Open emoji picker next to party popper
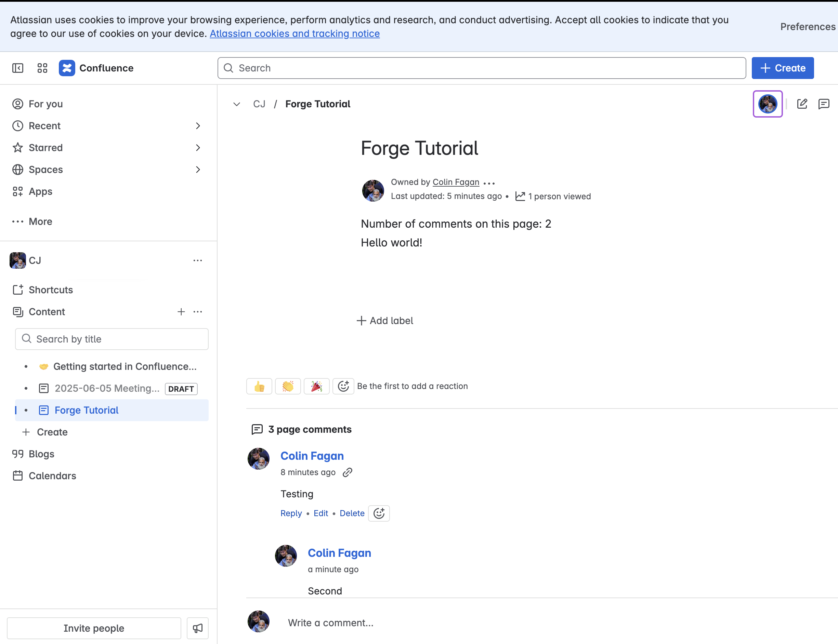This screenshot has height=644, width=838. point(343,386)
